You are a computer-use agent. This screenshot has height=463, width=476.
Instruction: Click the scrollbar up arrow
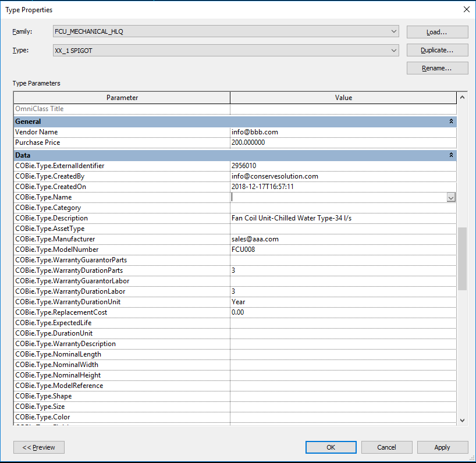[x=463, y=98]
